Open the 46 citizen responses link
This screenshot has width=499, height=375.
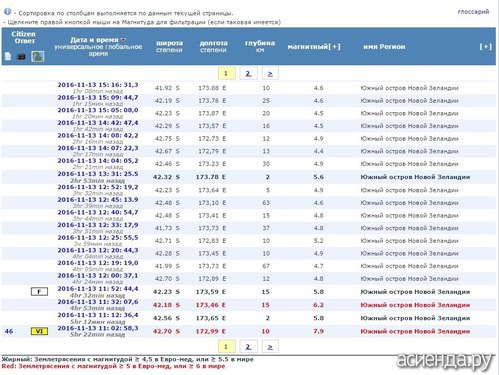coord(9,331)
